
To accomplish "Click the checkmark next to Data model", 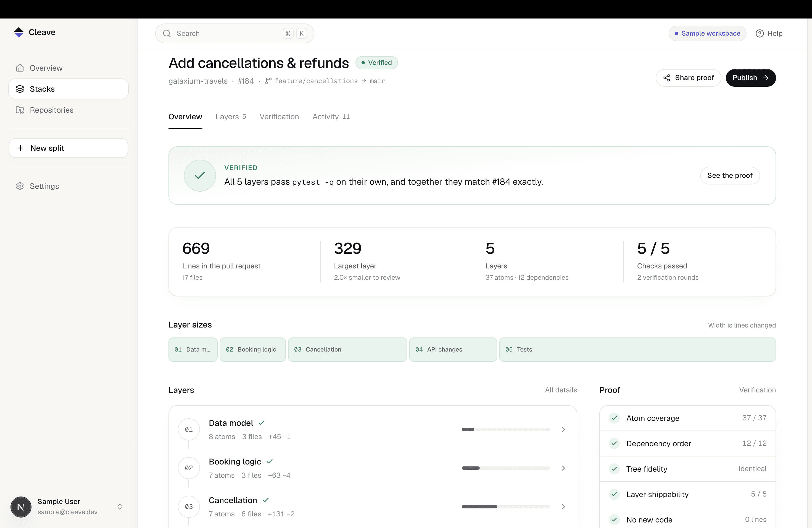I will click(261, 423).
